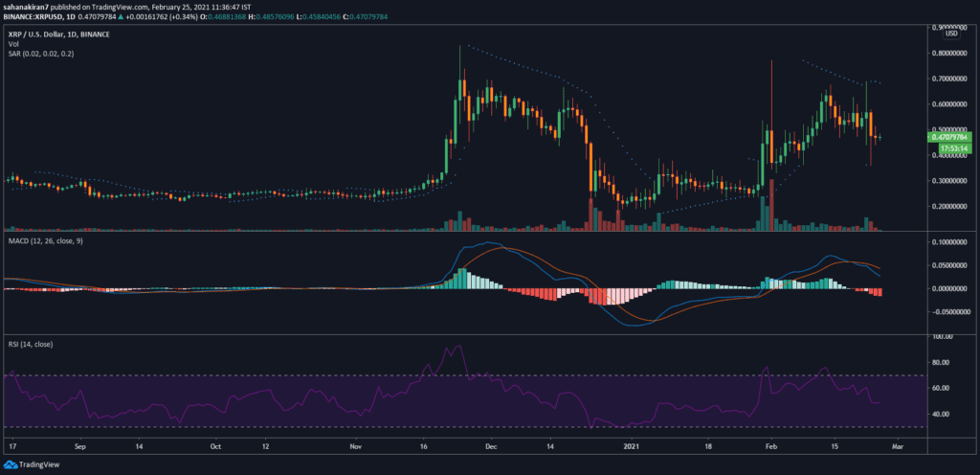Click the MACD 0.10000000 axis label
980x475 pixels.
click(x=950, y=242)
